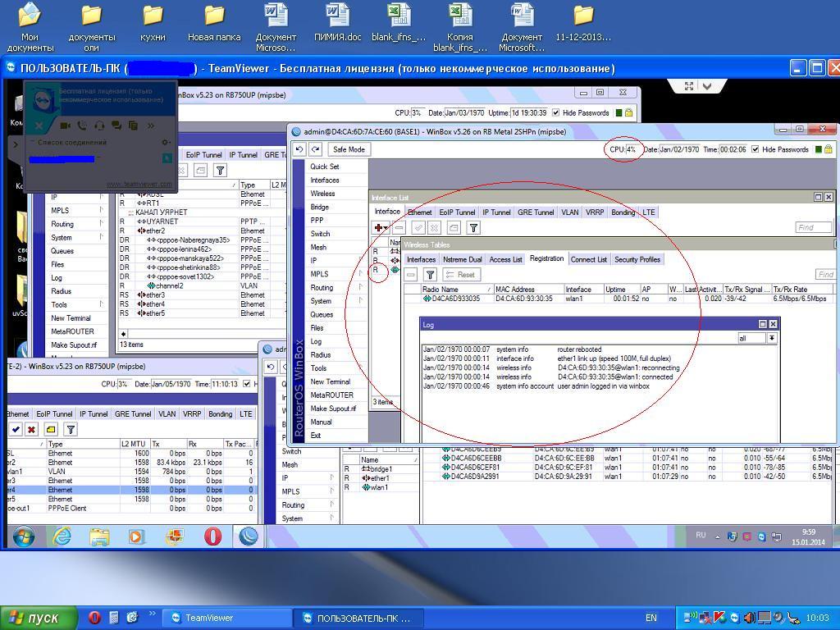
Task: Switch to the Access List tab in Wireless Tables
Action: click(x=505, y=259)
